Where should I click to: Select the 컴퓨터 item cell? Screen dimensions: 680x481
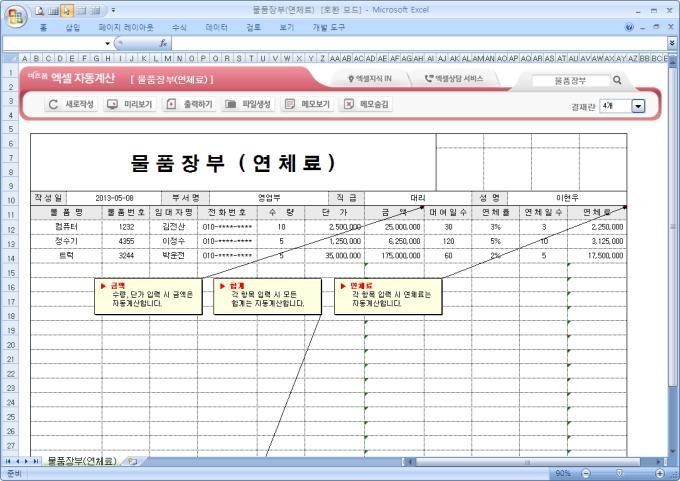click(66, 226)
